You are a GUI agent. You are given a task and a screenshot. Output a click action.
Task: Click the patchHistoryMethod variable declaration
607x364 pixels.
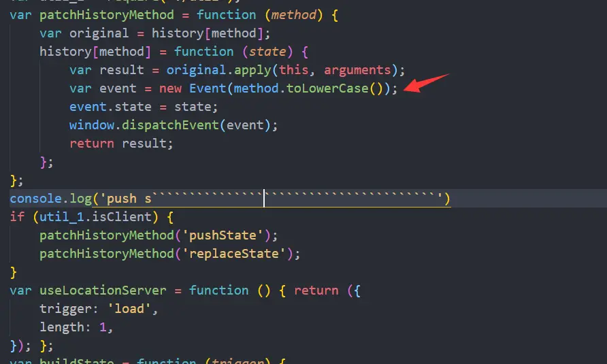coord(107,15)
